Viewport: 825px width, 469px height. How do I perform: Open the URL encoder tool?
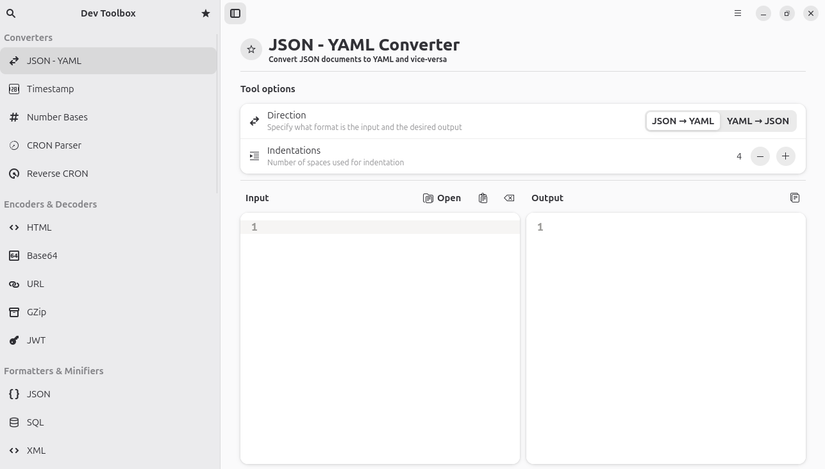pos(108,284)
